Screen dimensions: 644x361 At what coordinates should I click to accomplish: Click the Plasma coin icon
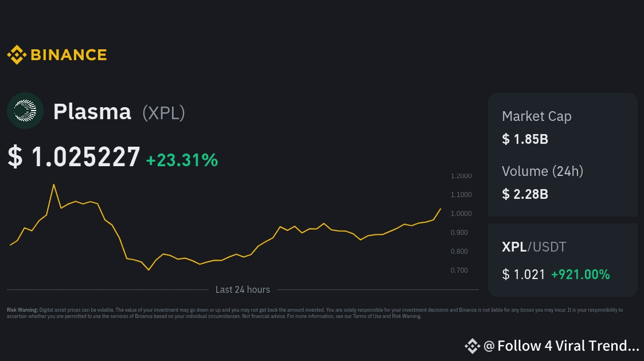(x=25, y=111)
